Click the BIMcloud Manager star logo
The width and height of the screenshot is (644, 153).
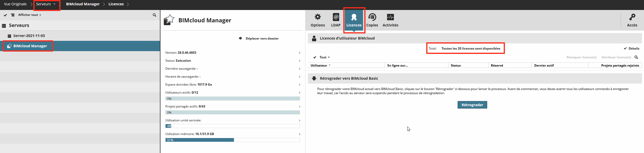pyautogui.click(x=169, y=20)
